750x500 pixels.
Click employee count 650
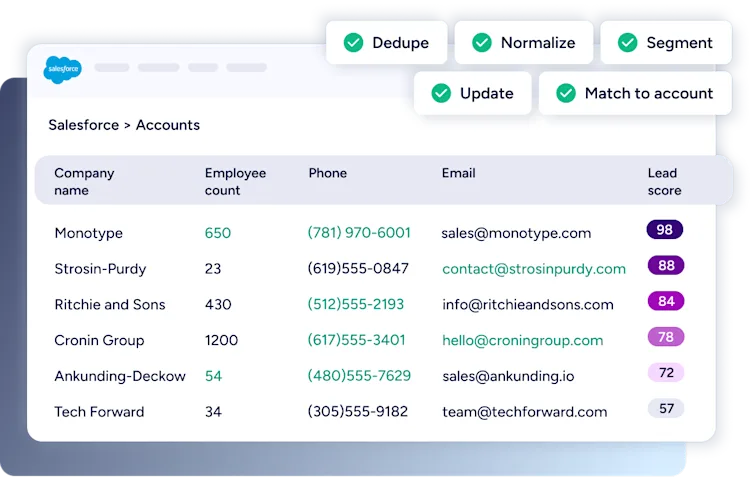[218, 233]
